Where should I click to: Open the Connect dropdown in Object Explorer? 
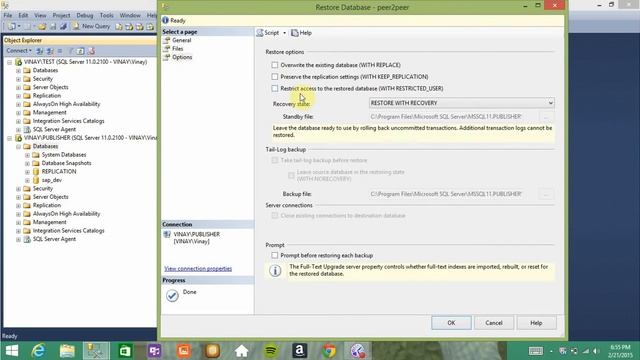pyautogui.click(x=19, y=51)
